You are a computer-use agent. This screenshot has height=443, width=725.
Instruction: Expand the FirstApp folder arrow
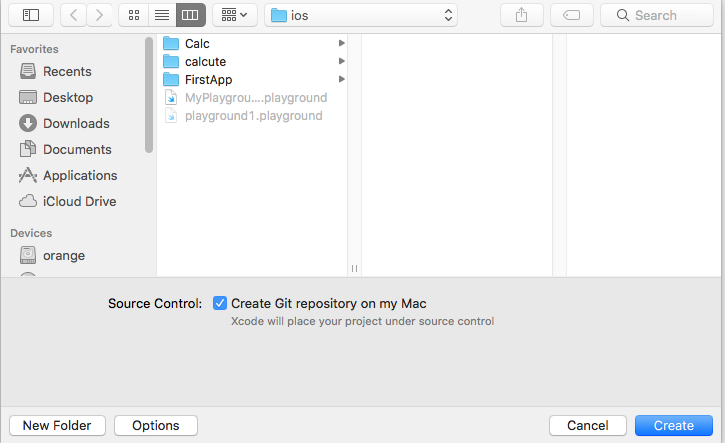coord(341,79)
